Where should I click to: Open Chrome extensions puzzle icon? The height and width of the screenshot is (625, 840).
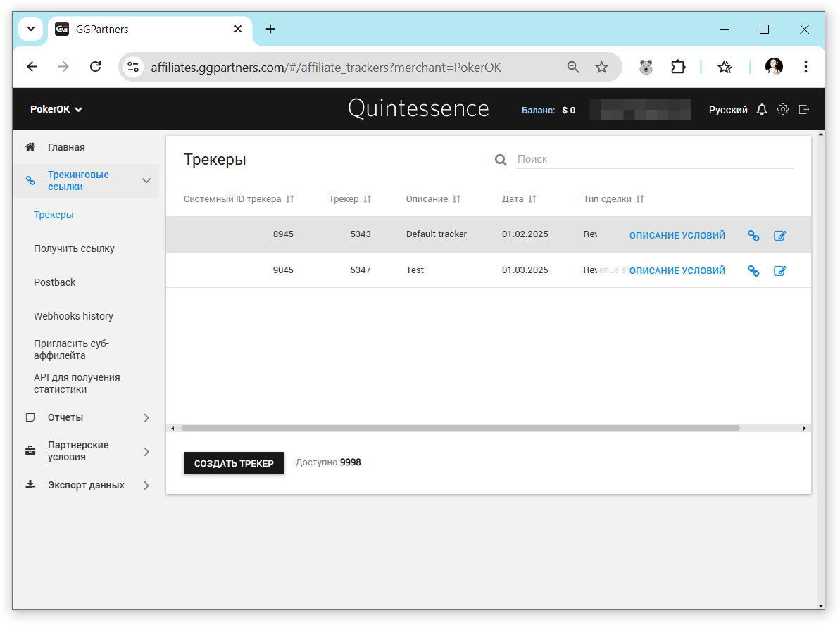[677, 67]
